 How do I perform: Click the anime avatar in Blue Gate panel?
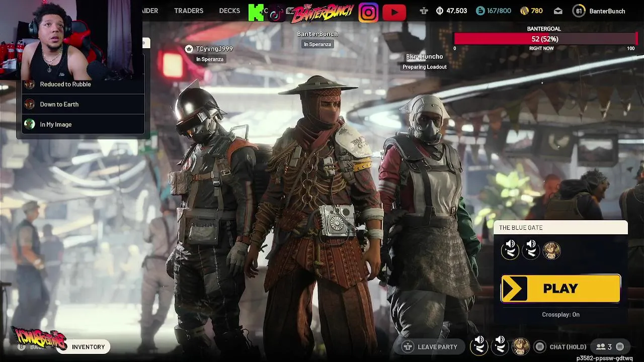pos(551,250)
